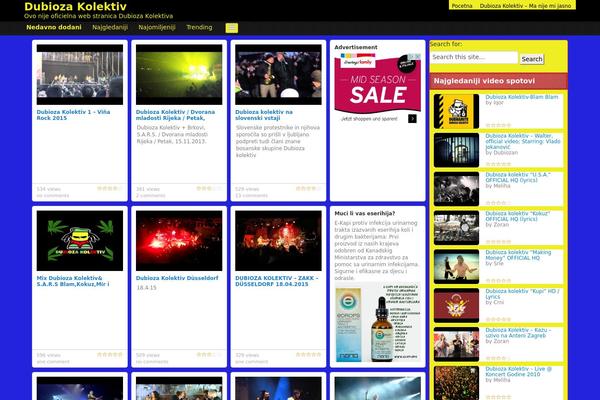600x400 pixels.
Task: Open Dubioza Kolektiv Düsseldorf title link
Action: pos(177,278)
